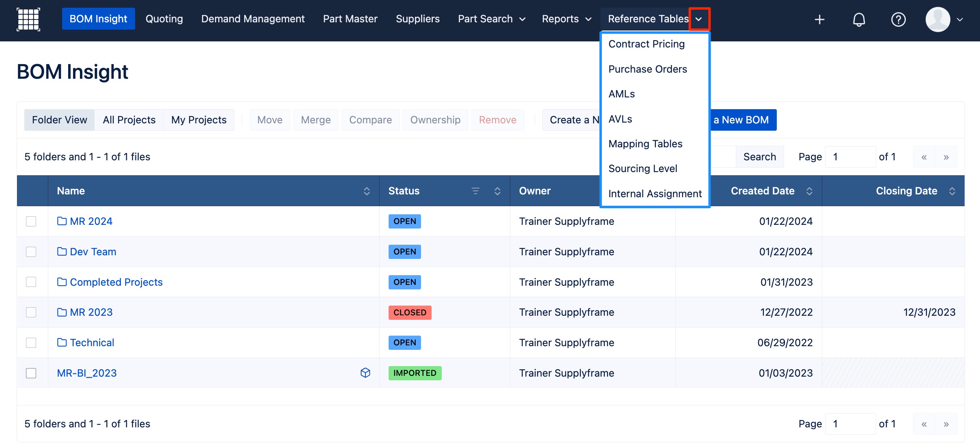Image resolution: width=980 pixels, height=444 pixels.
Task: Open the help question mark icon
Action: point(898,19)
